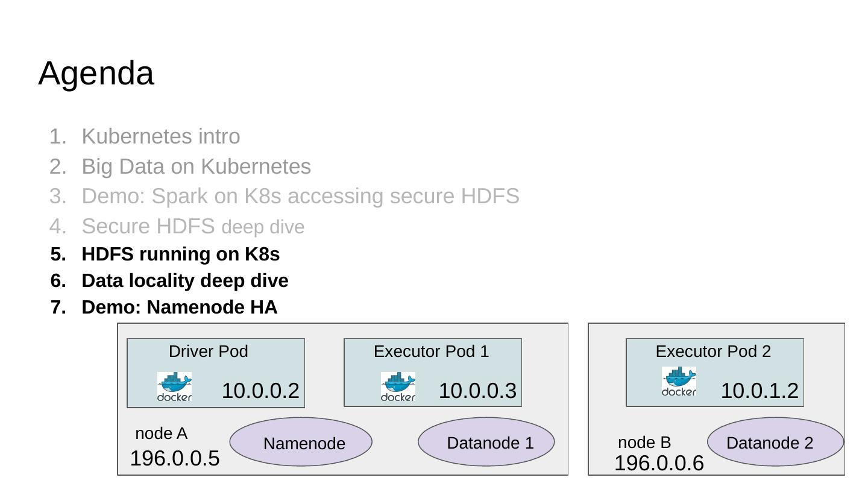
Task: Click the Docker icon in Executor Pod 2
Action: pos(679,382)
